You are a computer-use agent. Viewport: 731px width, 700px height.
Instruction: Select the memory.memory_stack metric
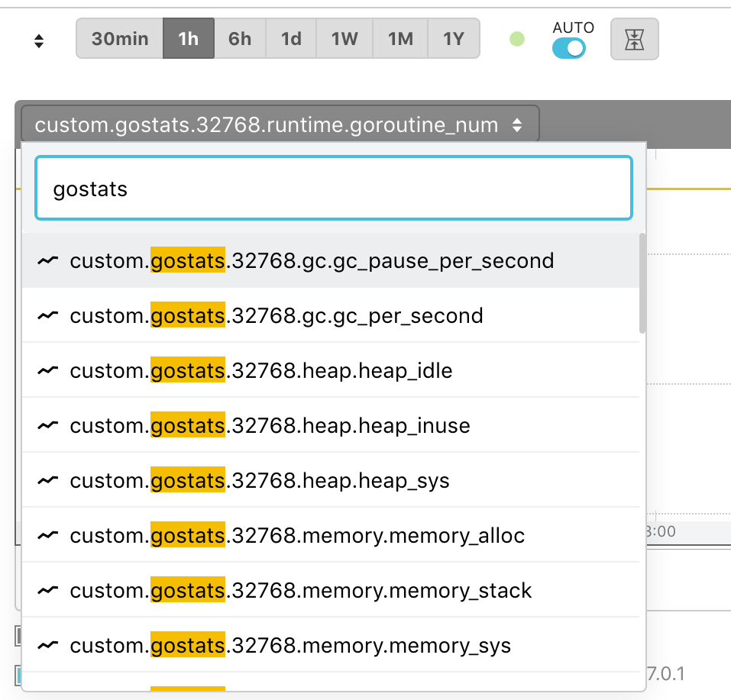[x=331, y=591]
